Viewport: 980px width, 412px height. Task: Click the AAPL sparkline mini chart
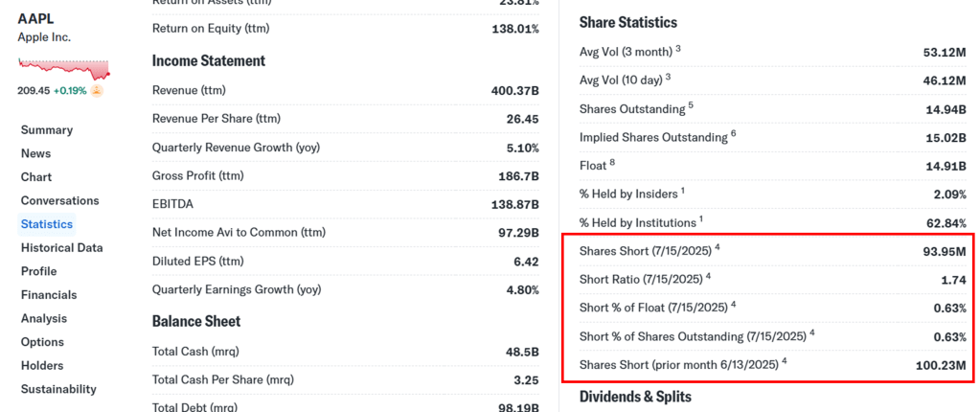[63, 68]
